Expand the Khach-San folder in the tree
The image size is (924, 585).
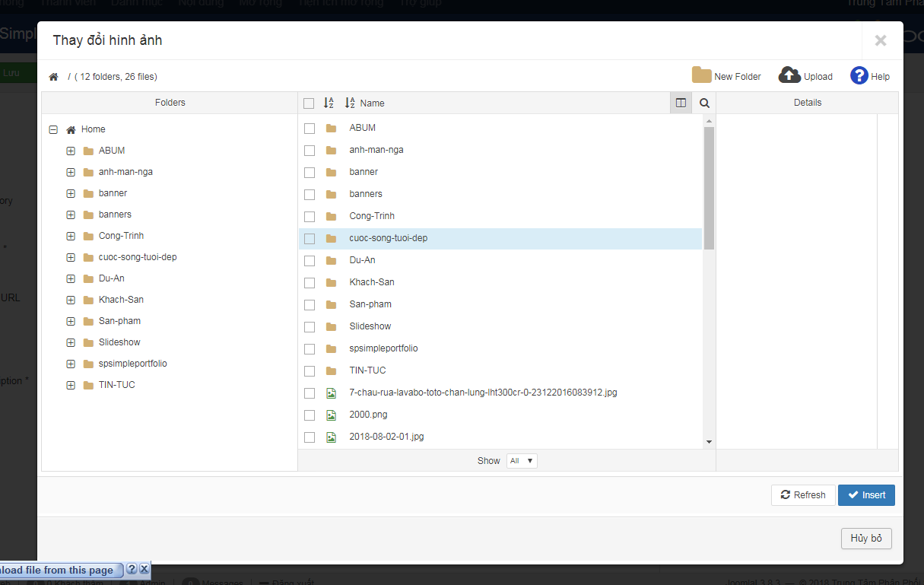point(71,300)
